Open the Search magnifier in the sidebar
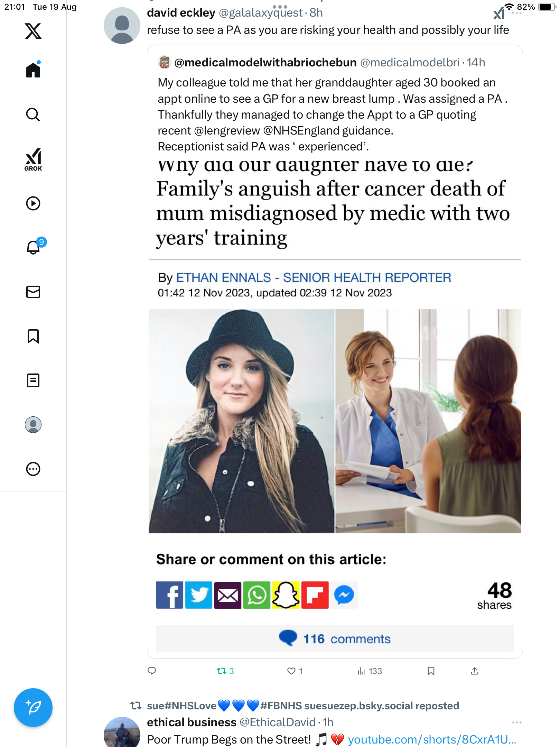Screen dimensions: 560x747 click(33, 114)
